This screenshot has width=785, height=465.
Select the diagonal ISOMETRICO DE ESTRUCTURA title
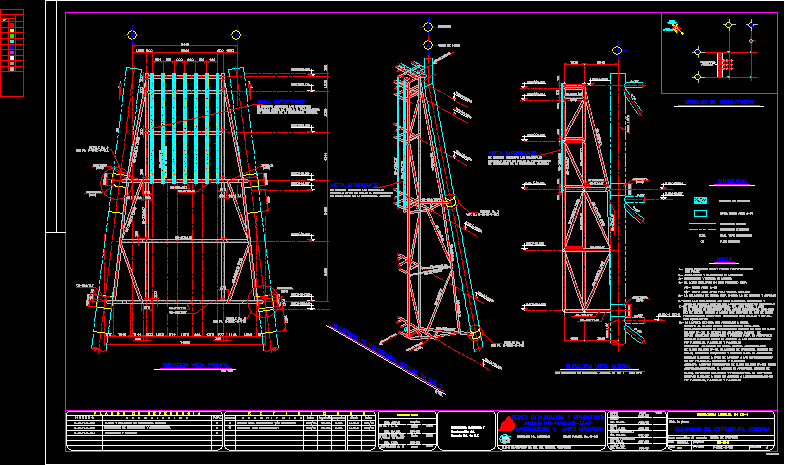coord(388,357)
